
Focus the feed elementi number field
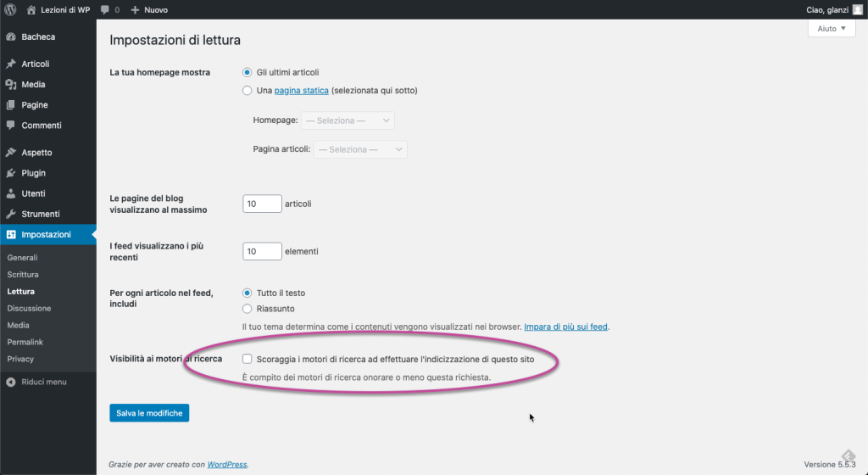(x=262, y=251)
